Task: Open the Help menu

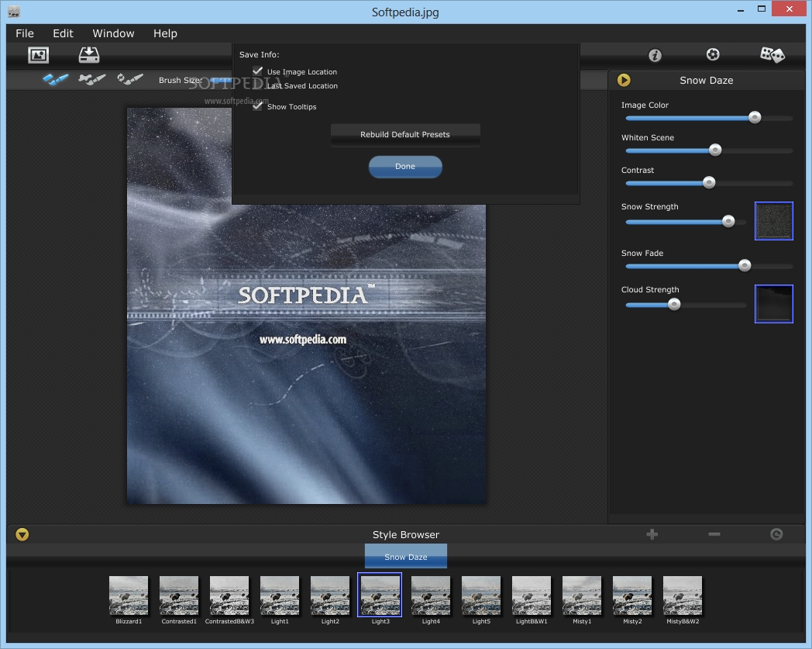Action: 165,33
